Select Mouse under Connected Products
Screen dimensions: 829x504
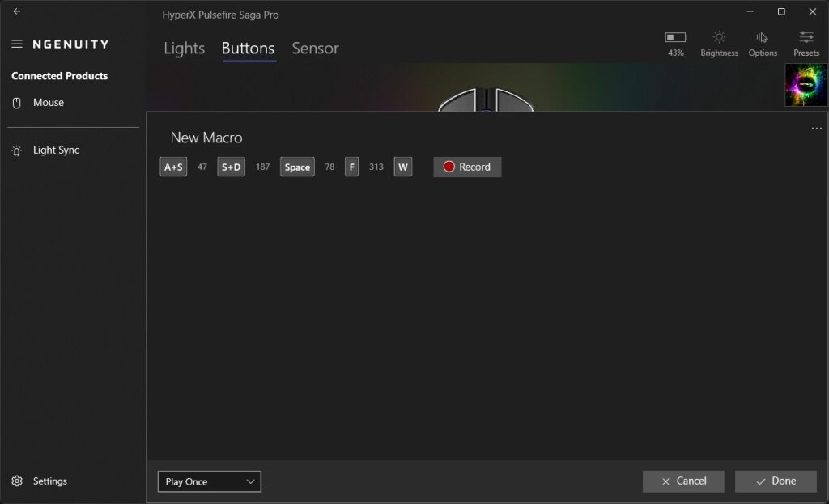(37, 103)
